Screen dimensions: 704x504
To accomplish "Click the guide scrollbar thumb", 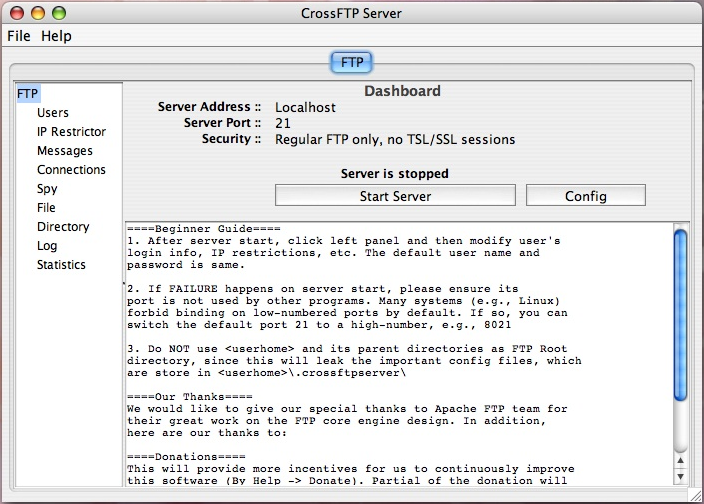I will [680, 315].
